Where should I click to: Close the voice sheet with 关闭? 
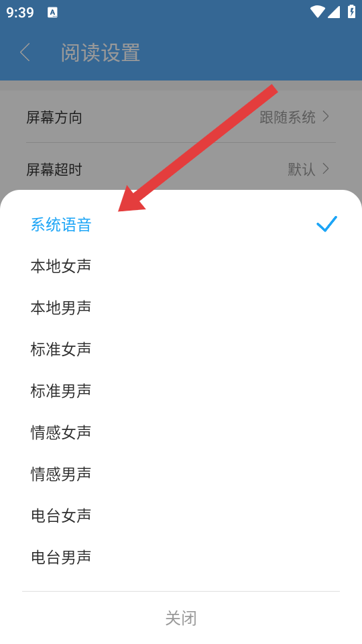(x=181, y=618)
